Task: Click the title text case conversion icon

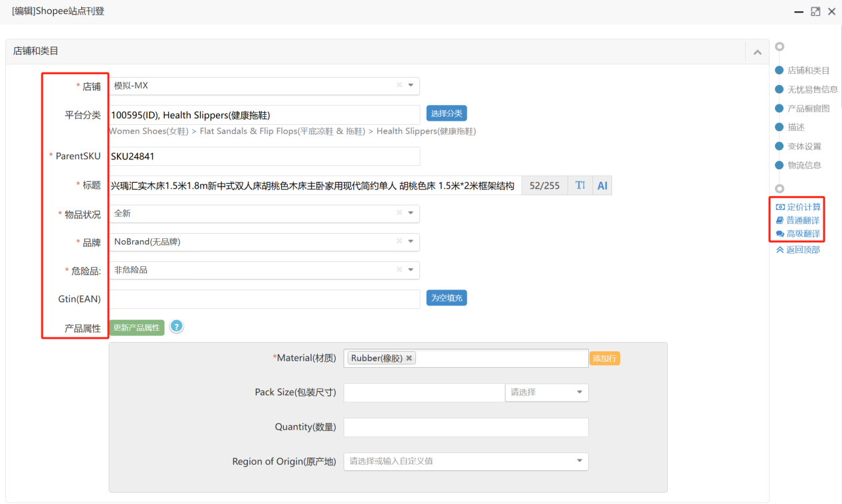Action: pos(579,186)
